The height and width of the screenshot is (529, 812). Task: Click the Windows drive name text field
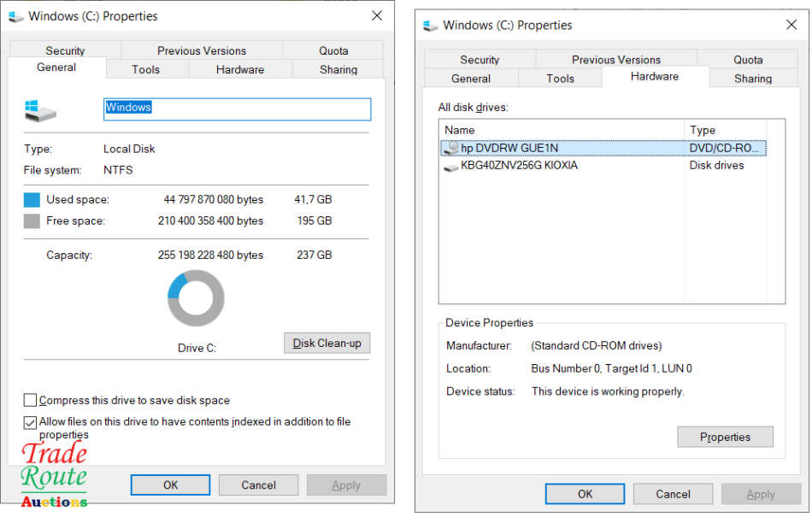237,109
